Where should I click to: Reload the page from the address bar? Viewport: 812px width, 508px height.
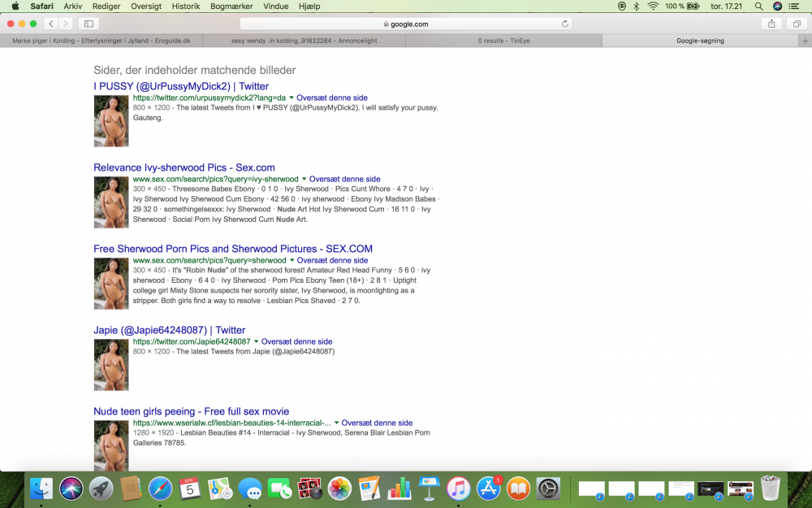click(x=564, y=24)
